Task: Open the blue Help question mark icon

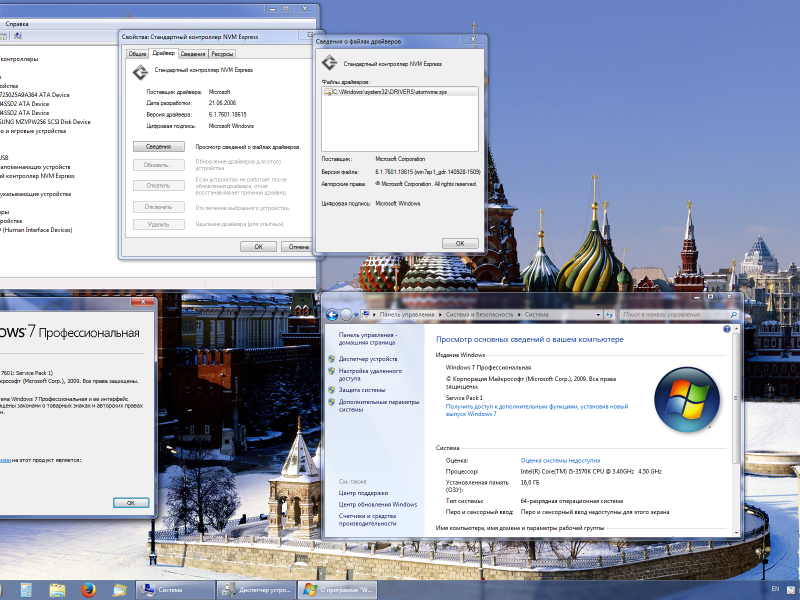Action: click(x=727, y=330)
